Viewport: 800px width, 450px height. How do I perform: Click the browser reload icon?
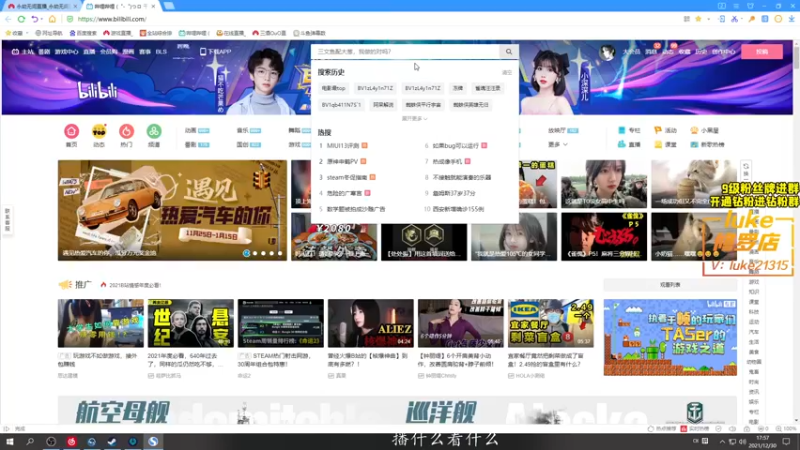[21, 19]
